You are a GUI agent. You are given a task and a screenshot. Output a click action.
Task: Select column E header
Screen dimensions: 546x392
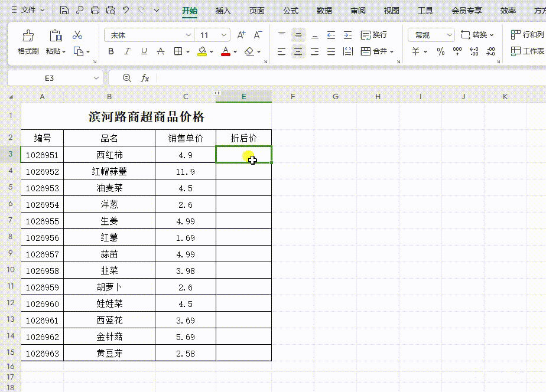tap(243, 97)
